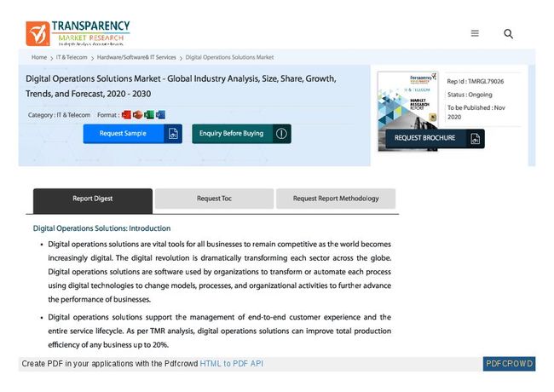
Task: Click the info icon on Enquiry Before Buying
Action: tap(281, 134)
